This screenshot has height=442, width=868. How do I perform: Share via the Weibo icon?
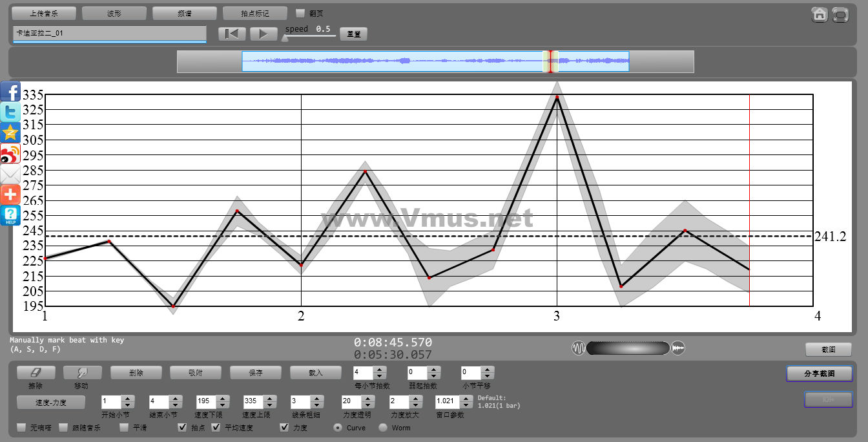click(10, 154)
